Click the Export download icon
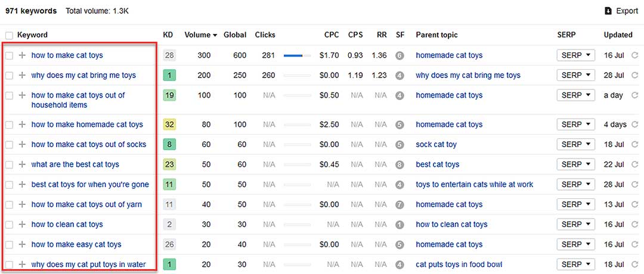 pos(608,11)
